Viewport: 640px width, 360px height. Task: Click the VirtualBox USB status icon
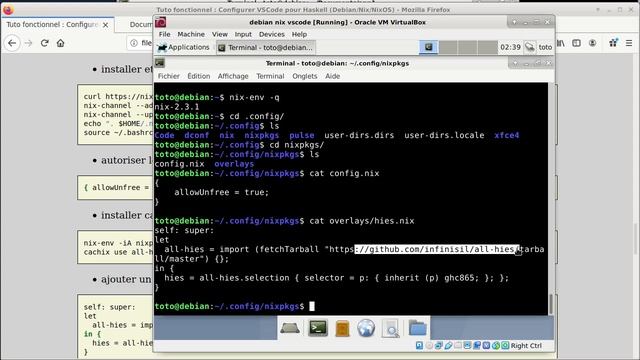[x=448, y=346]
